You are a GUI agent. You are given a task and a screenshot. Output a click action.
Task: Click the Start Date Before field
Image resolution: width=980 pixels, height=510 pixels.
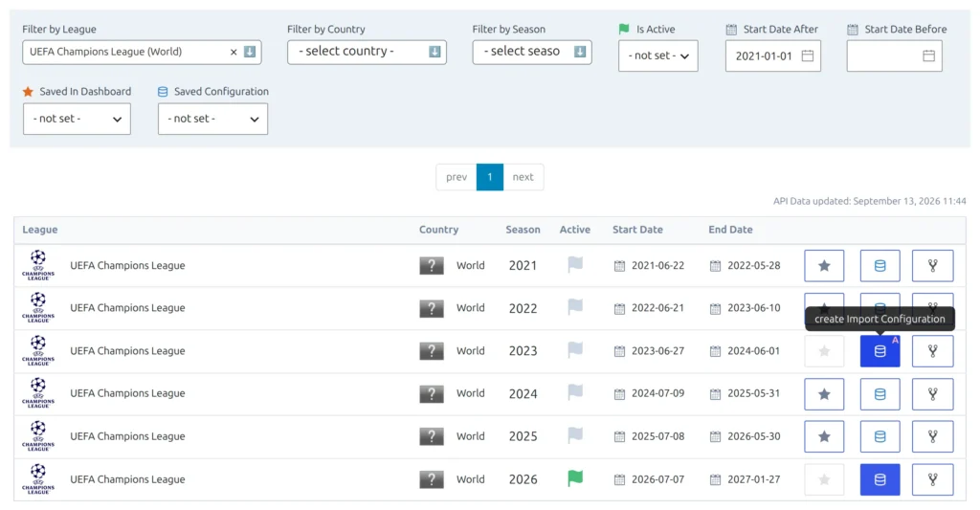pyautogui.click(x=895, y=55)
